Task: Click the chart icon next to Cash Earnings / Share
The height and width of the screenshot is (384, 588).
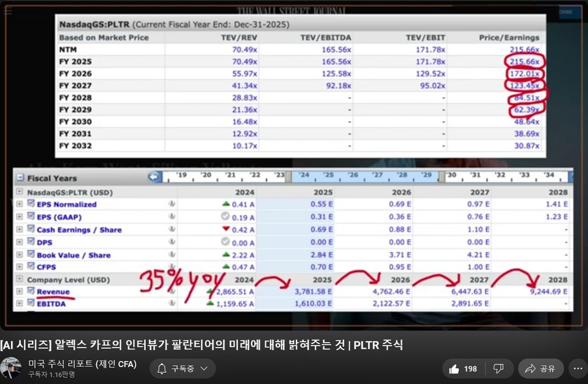Action: pyautogui.click(x=30, y=230)
